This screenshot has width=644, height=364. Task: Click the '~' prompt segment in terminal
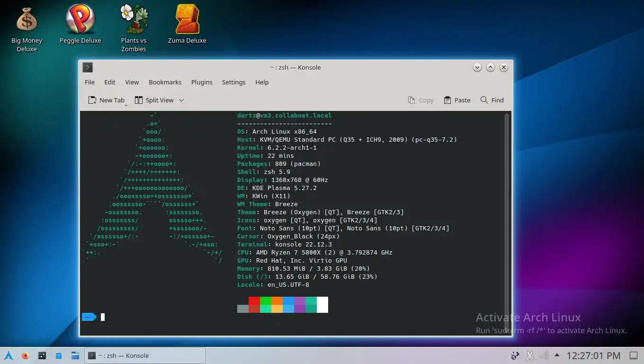point(89,317)
